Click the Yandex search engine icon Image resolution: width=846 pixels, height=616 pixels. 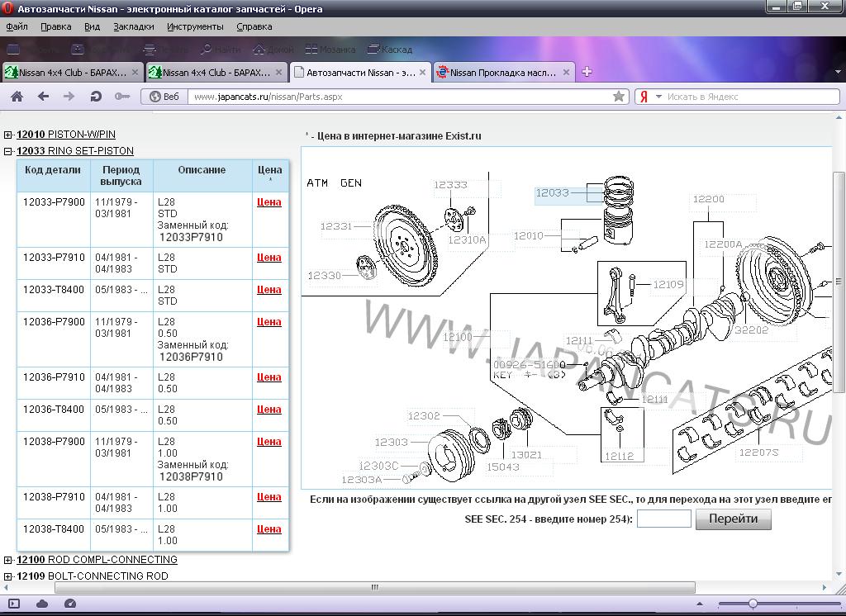tap(644, 97)
